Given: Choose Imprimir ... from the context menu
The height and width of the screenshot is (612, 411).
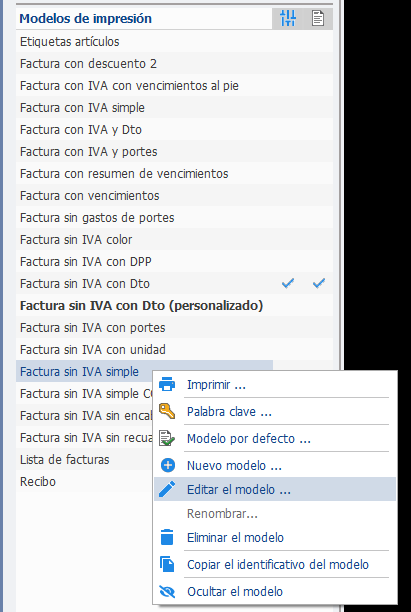Looking at the screenshot, I should (216, 384).
